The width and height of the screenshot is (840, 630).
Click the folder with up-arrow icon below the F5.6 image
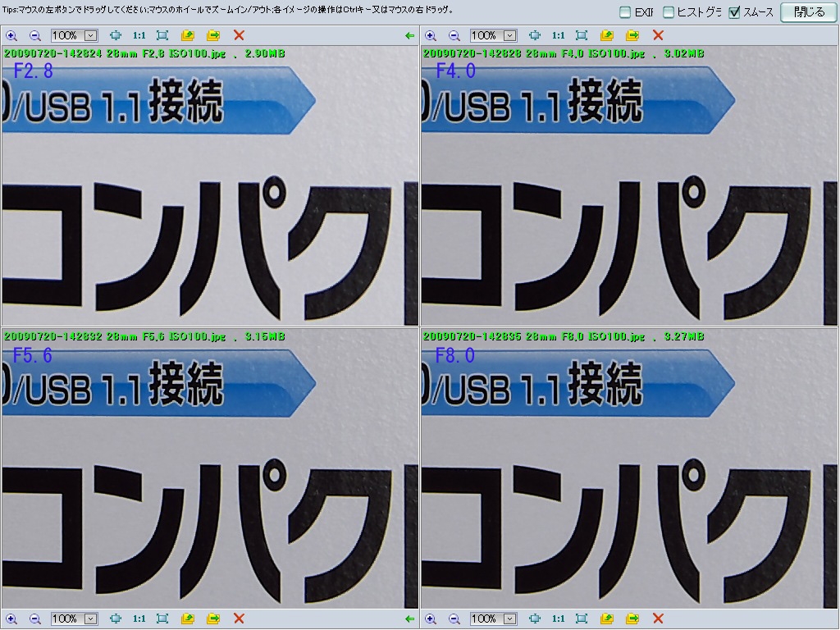[188, 619]
